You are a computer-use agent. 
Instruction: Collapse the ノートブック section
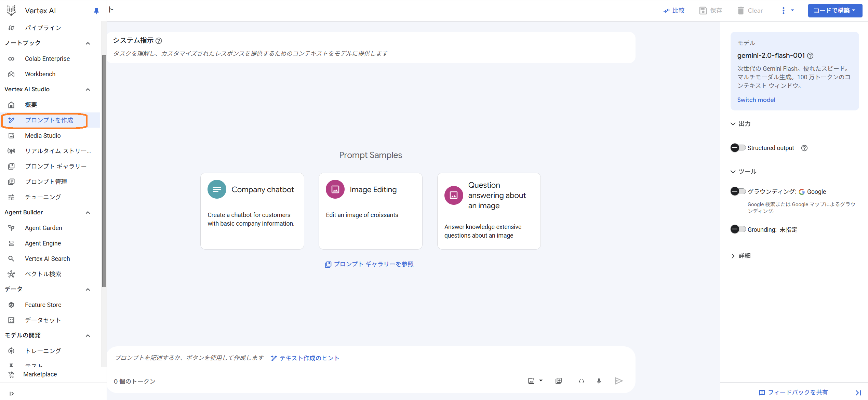88,43
